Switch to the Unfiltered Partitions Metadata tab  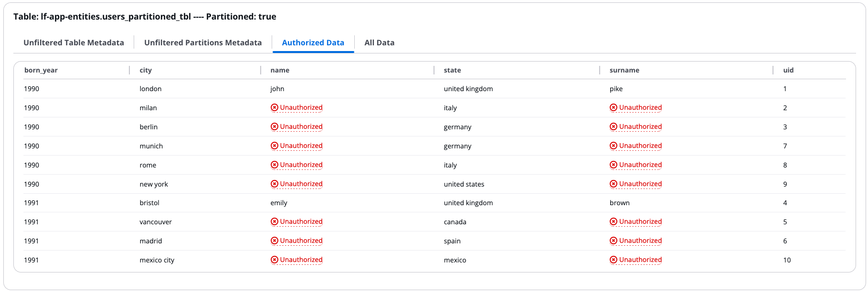[203, 42]
